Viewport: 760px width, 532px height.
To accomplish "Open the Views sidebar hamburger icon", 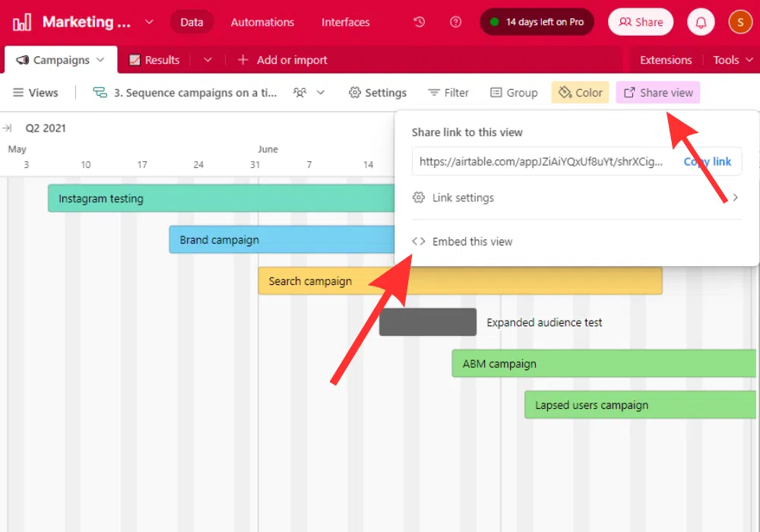I will (18, 93).
